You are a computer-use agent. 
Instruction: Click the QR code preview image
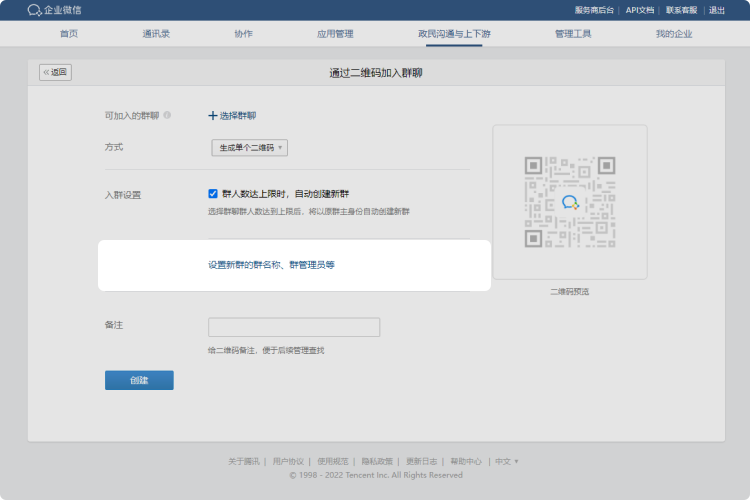point(570,202)
